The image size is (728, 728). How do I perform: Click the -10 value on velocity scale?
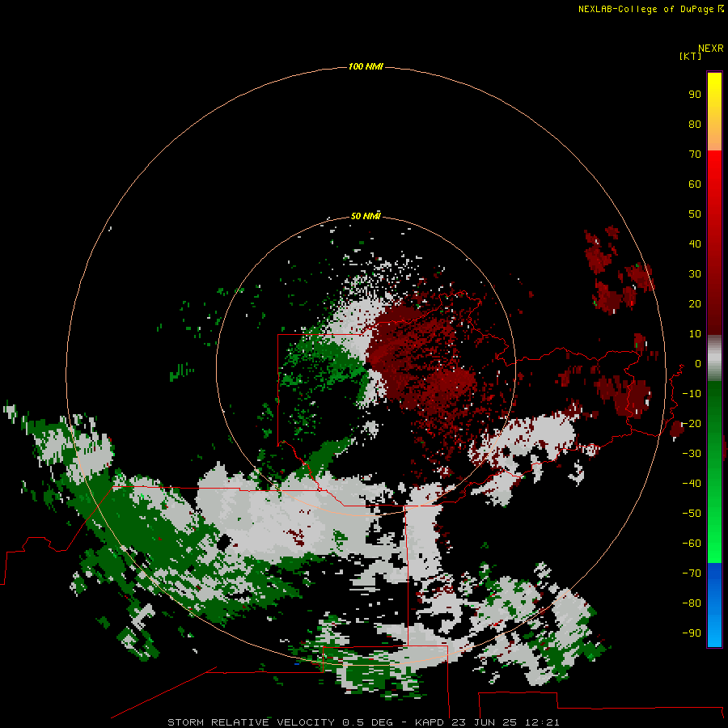(x=692, y=394)
